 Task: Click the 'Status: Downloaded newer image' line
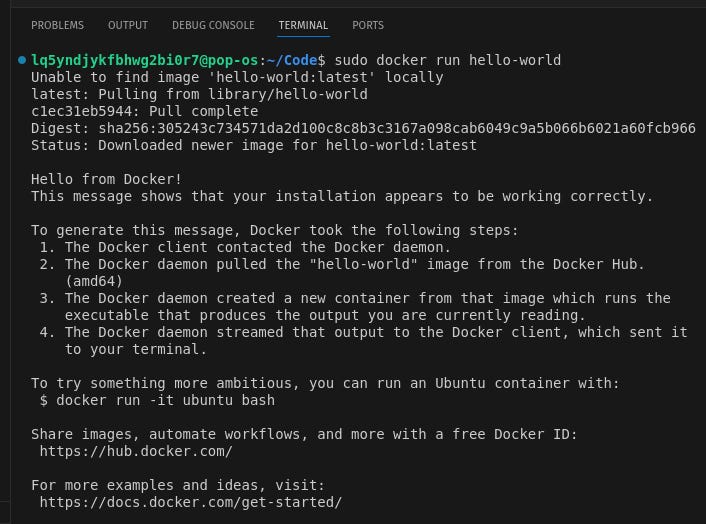click(254, 145)
